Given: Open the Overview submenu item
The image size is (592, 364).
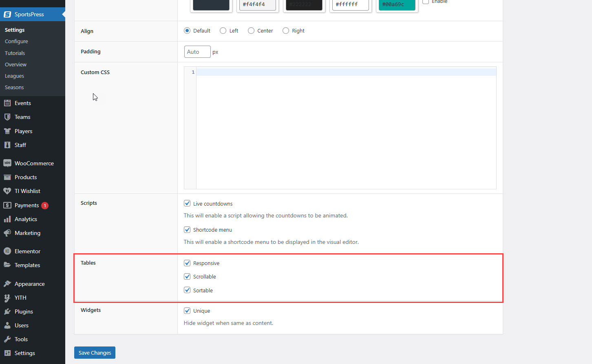Looking at the screenshot, I should 15,64.
